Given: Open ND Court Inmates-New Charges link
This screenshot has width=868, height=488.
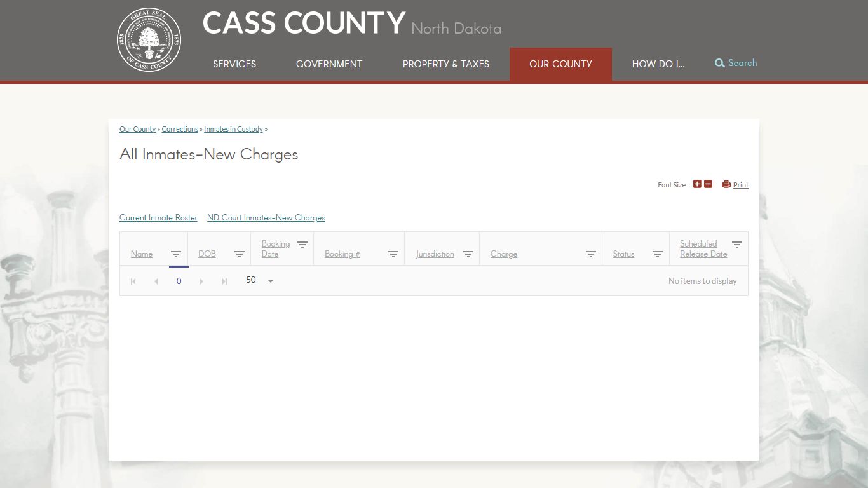Looking at the screenshot, I should 266,217.
